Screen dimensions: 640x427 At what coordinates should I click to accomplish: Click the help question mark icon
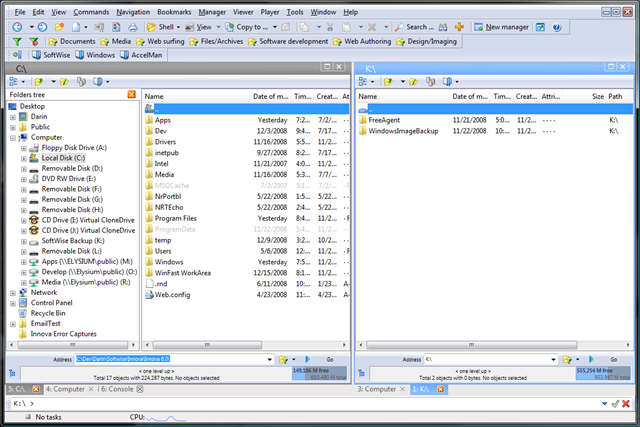(x=557, y=27)
